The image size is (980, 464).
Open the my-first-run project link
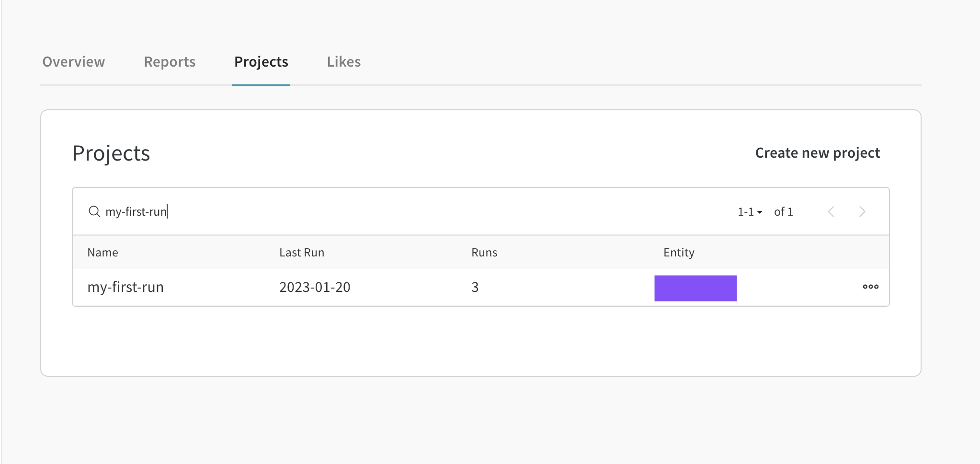point(125,287)
